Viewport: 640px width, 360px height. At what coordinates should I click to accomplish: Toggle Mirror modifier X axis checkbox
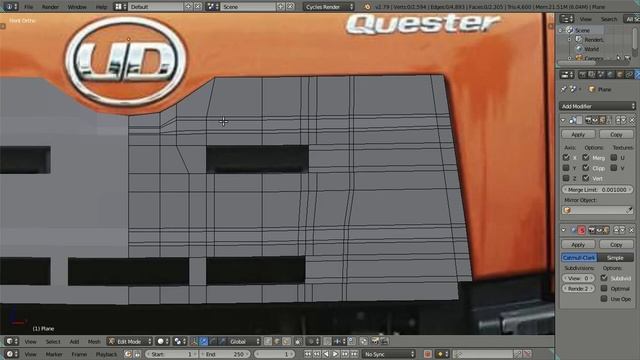pos(566,158)
